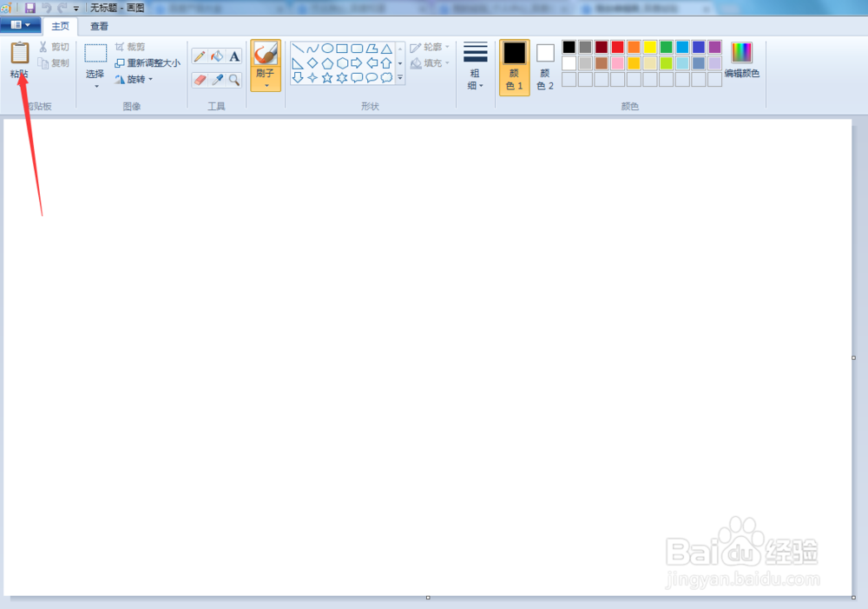Open the Brushes dropdown arrow
Screen dimensions: 868x609
pos(266,86)
